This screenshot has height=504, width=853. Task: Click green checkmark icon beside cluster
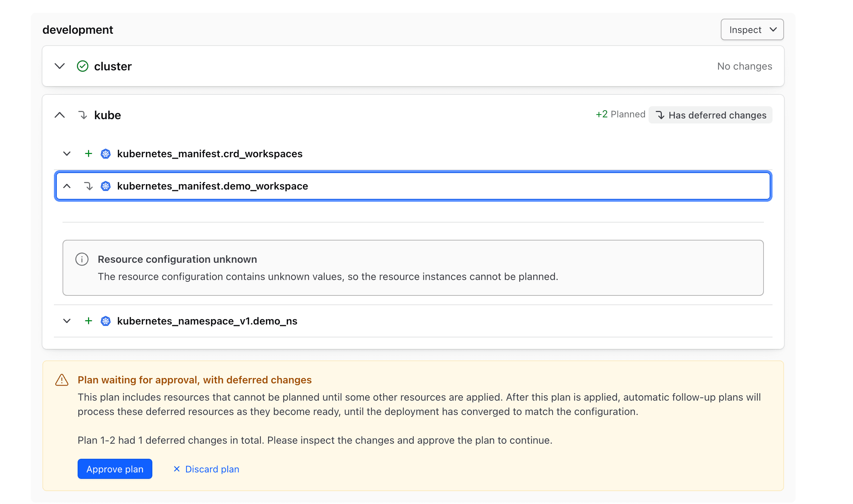(x=83, y=66)
